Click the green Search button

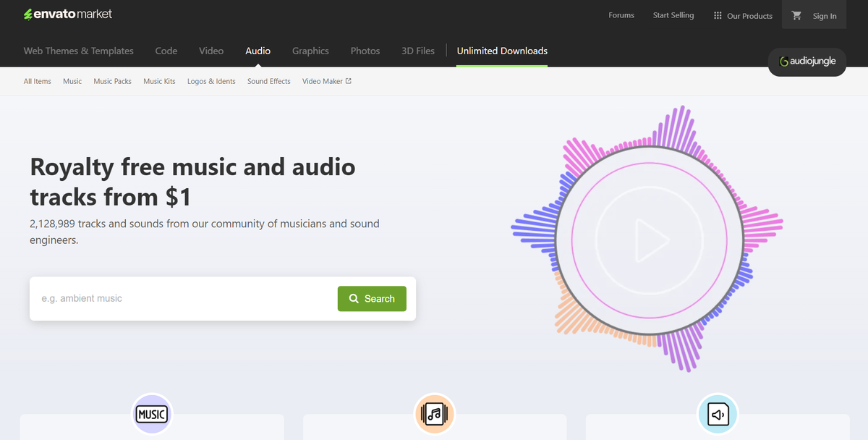pos(372,299)
